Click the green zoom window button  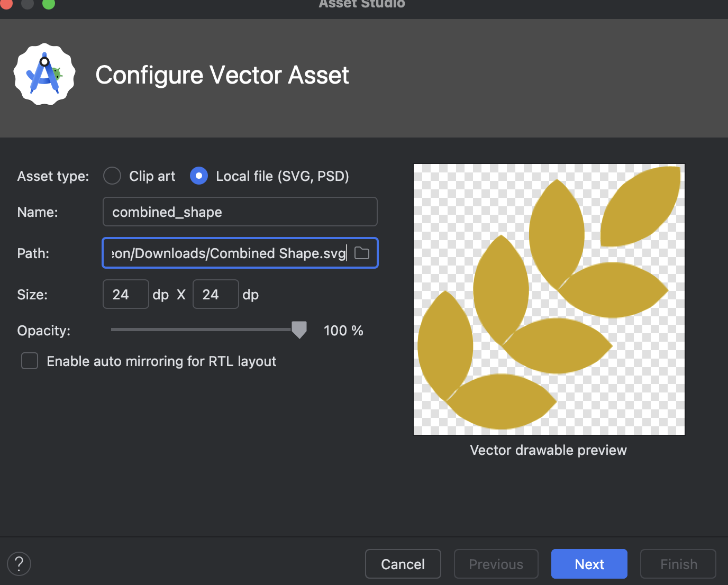coord(49,4)
